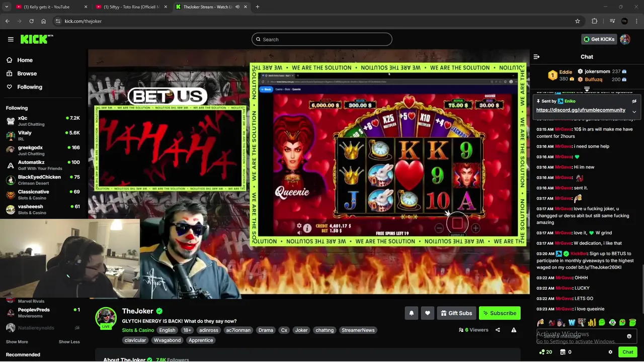
Task: Send the green headphones emote
Action: tap(612, 323)
